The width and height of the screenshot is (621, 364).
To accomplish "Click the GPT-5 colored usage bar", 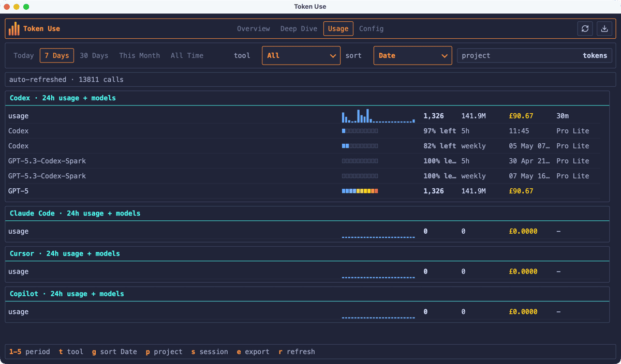I will (360, 191).
